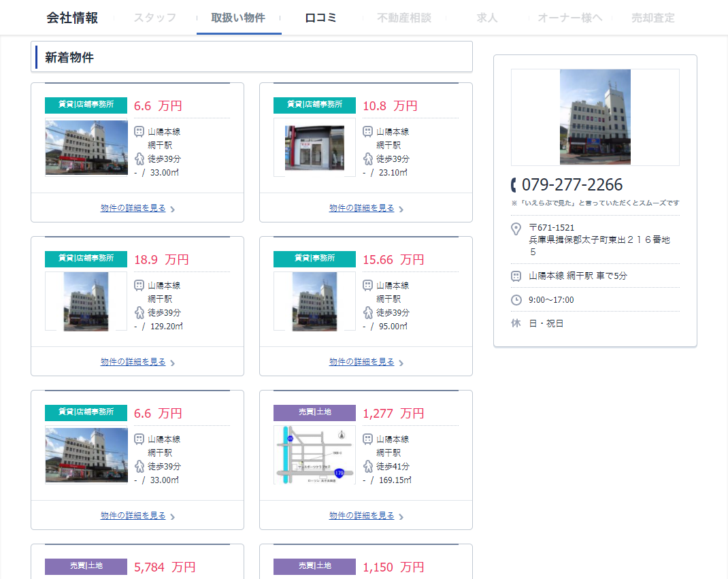Click the 23.10㎡ area value

coord(393,173)
